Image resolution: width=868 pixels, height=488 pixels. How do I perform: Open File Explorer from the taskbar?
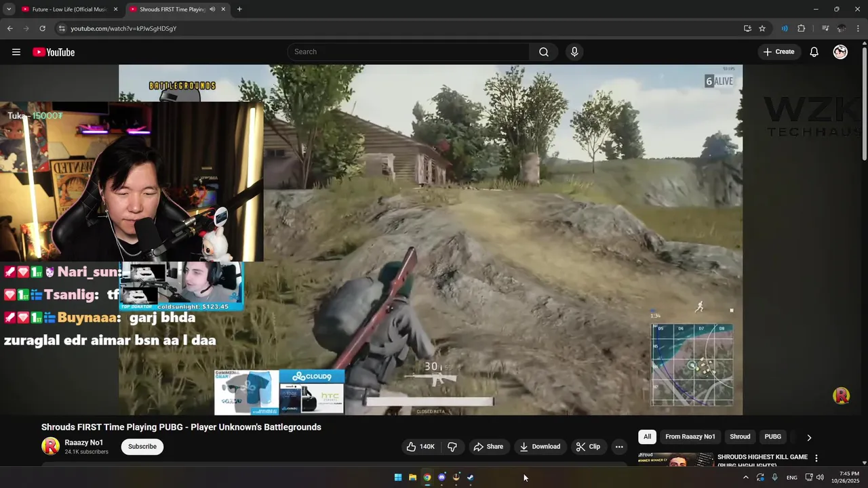(412, 477)
